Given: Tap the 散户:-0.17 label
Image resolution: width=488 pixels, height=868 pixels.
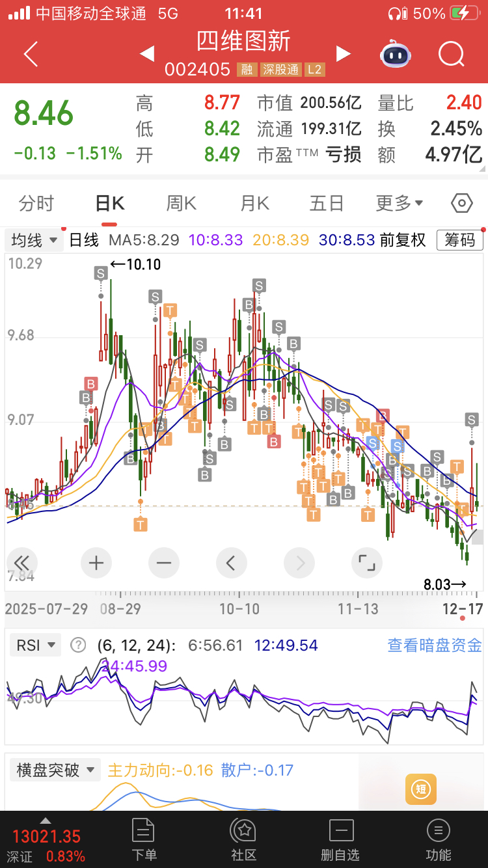Looking at the screenshot, I should (257, 770).
